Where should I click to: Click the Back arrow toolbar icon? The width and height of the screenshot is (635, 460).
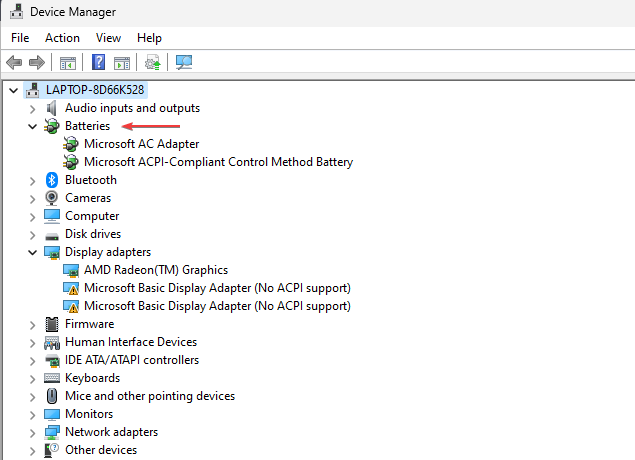tap(14, 62)
